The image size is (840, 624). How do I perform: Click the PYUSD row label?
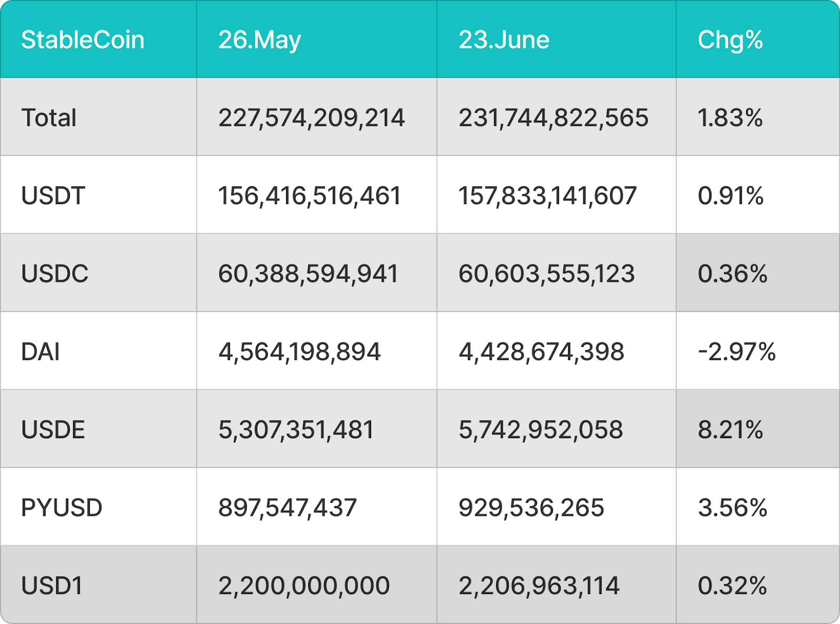coord(61,507)
